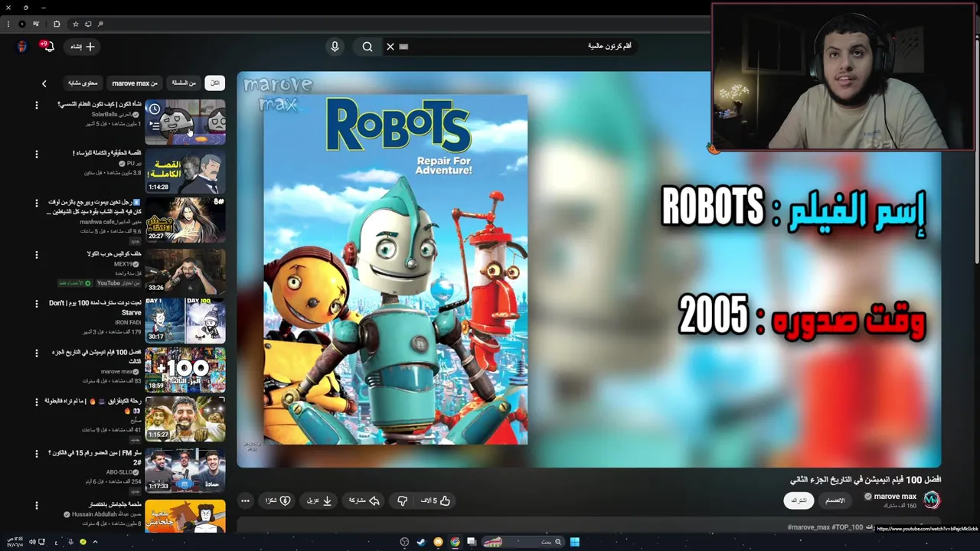Image resolution: width=980 pixels, height=551 pixels.
Task: Open options menu for MEX19 video
Action: coord(36,254)
